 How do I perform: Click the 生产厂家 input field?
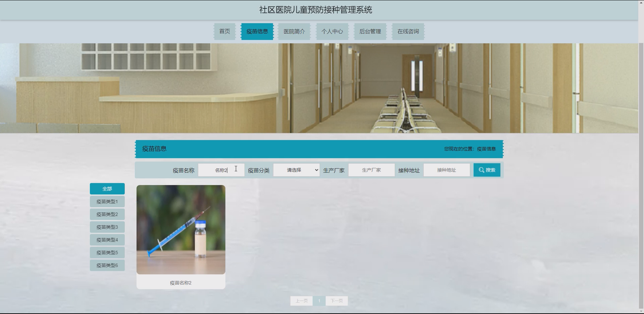[x=371, y=170]
